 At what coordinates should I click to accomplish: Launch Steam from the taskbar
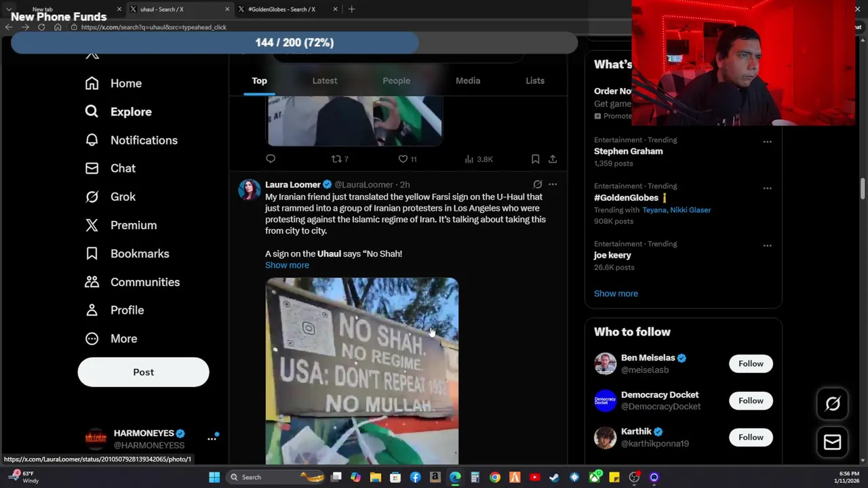(554, 477)
